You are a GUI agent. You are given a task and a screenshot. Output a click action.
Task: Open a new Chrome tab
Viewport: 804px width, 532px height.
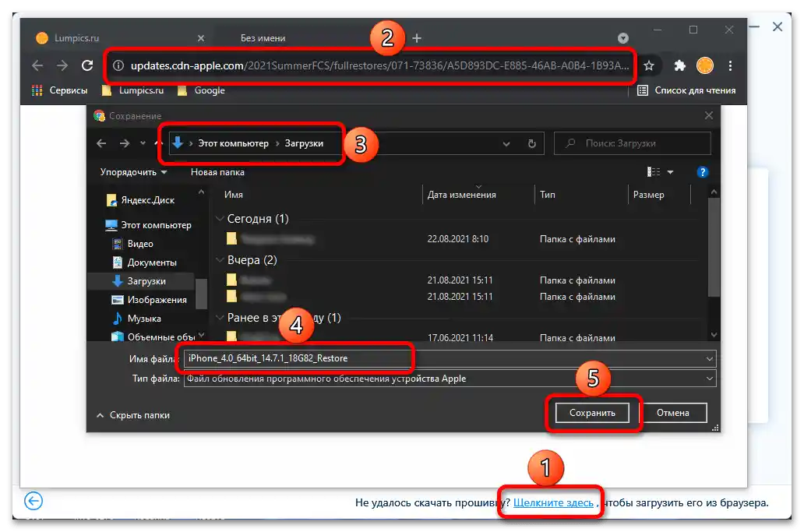coord(417,38)
